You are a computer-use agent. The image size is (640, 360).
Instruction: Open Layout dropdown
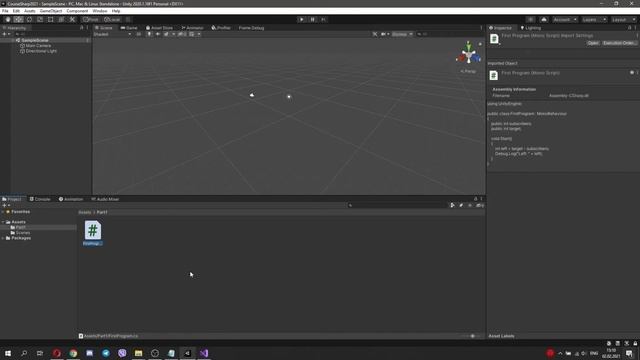click(624, 19)
